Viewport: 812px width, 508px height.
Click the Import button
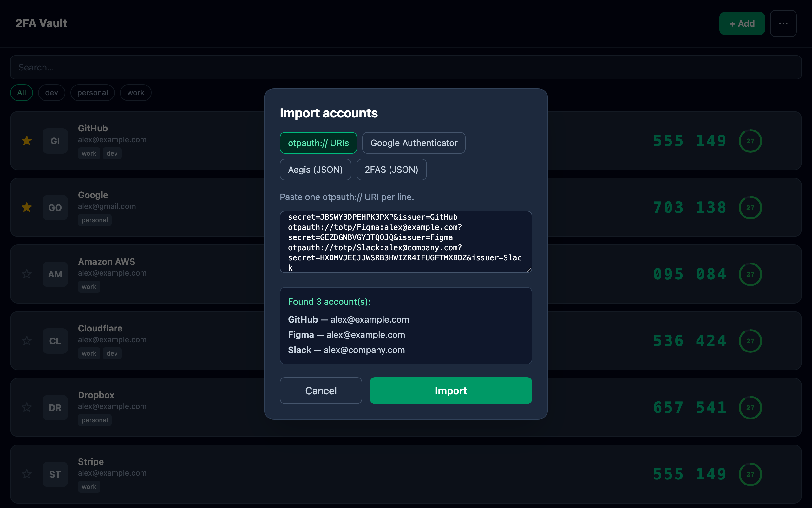point(451,391)
